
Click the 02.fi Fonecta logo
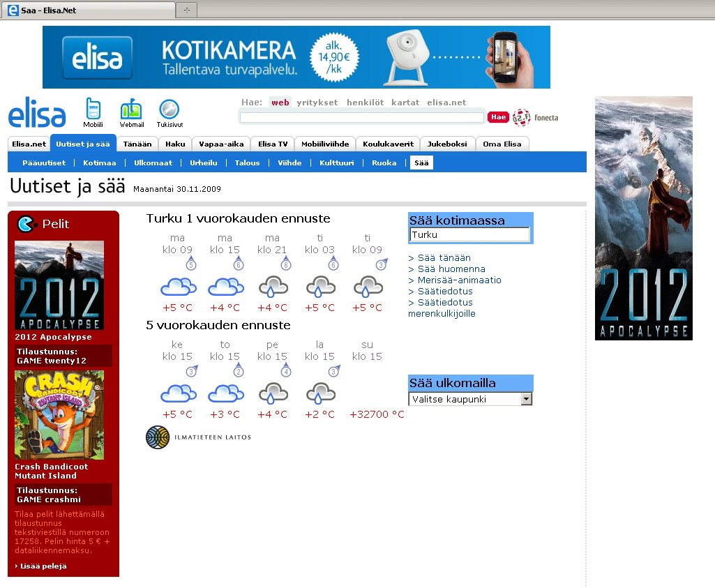535,118
